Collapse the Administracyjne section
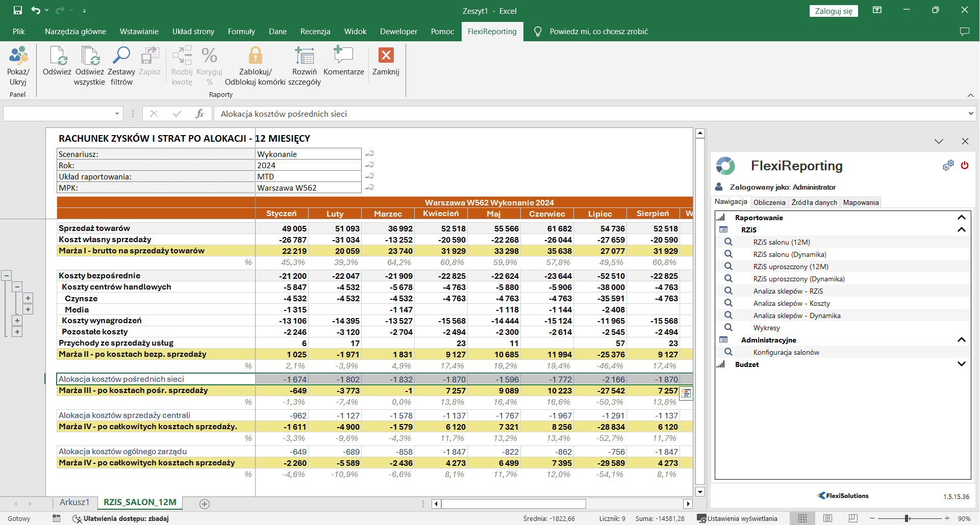 962,340
